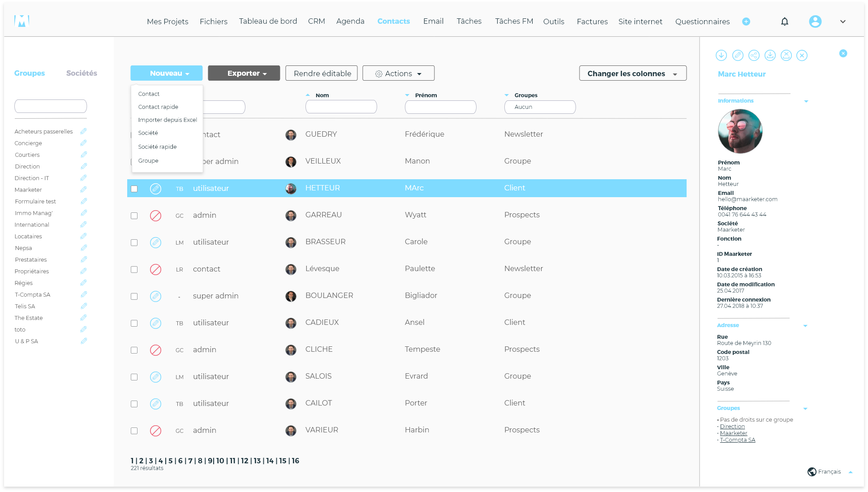Click the search input field in sidebar
This screenshot has width=868, height=492.
pos(51,106)
